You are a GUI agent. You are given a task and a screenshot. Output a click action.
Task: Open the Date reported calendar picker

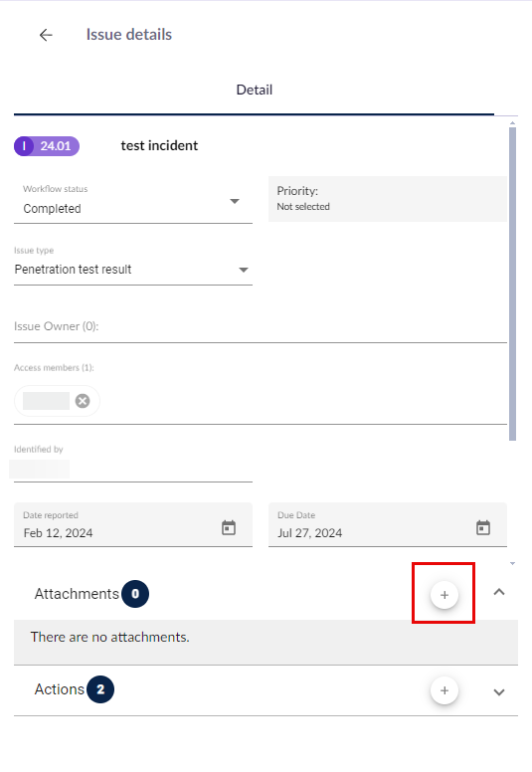click(x=229, y=527)
